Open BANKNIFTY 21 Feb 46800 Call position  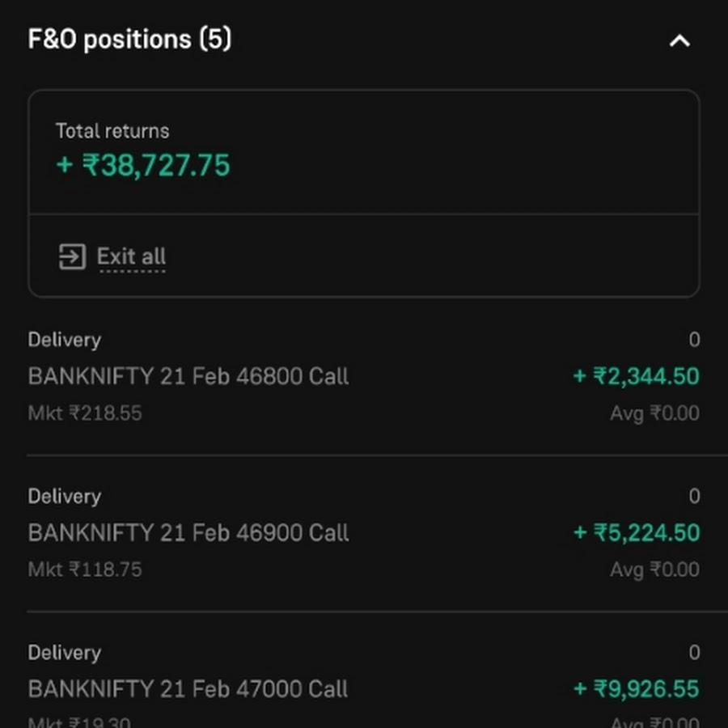point(364,376)
